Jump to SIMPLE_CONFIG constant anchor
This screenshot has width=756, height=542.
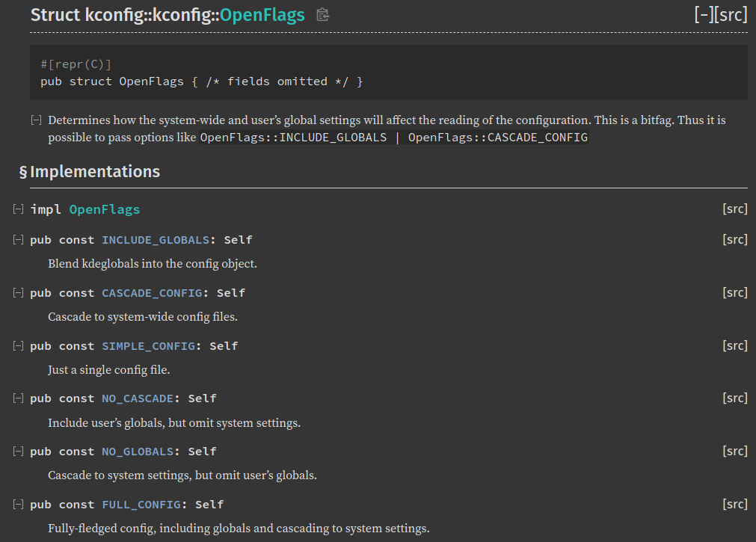pyautogui.click(x=149, y=346)
